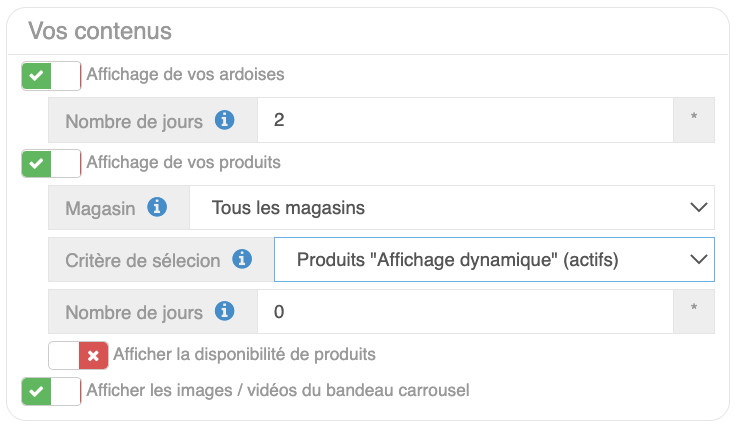
Task: Click info icon for ardoises Nombre de jours
Action: coord(224,121)
